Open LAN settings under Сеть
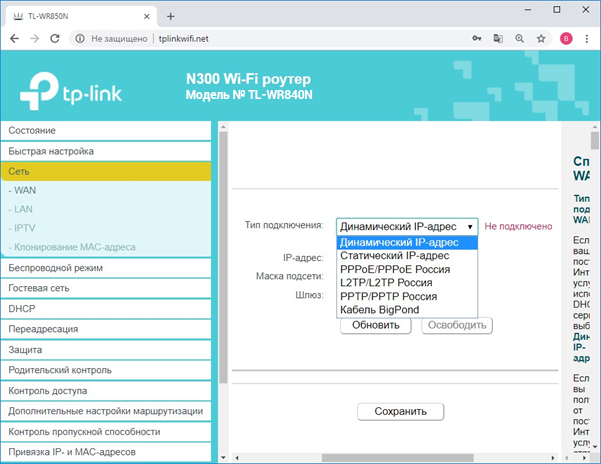 click(21, 209)
